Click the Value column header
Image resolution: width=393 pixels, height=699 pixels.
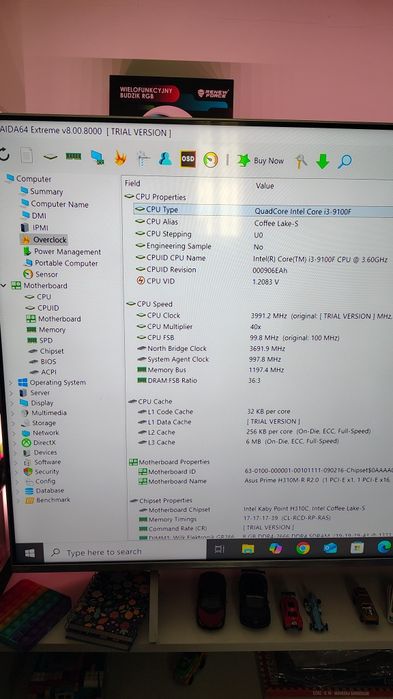(x=265, y=186)
